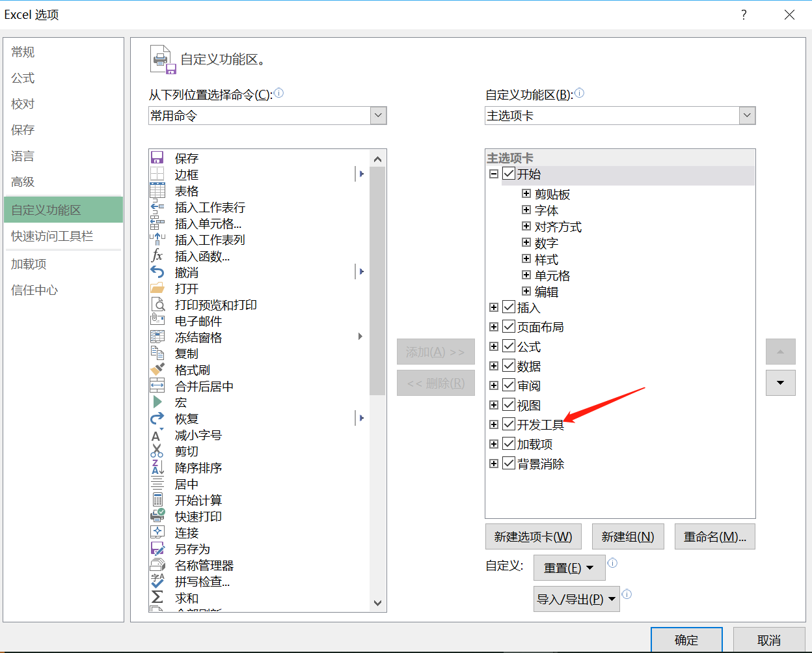
Task: Click the Sort Descending (降序排序) icon
Action: 157,467
